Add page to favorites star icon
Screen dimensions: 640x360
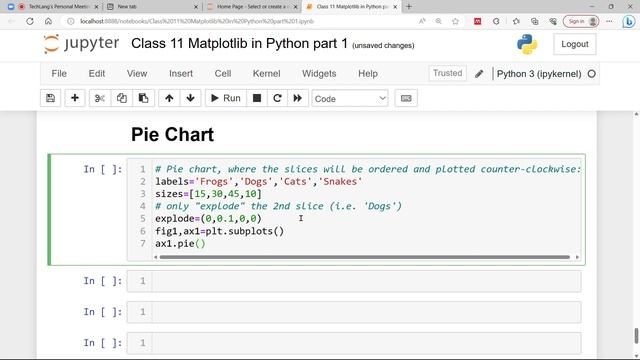click(456, 21)
